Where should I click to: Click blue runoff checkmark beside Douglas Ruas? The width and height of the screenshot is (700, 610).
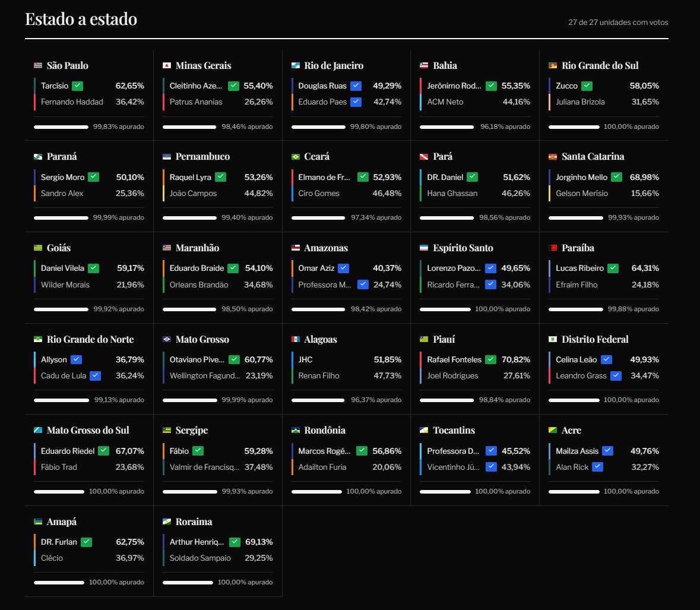pyautogui.click(x=356, y=86)
